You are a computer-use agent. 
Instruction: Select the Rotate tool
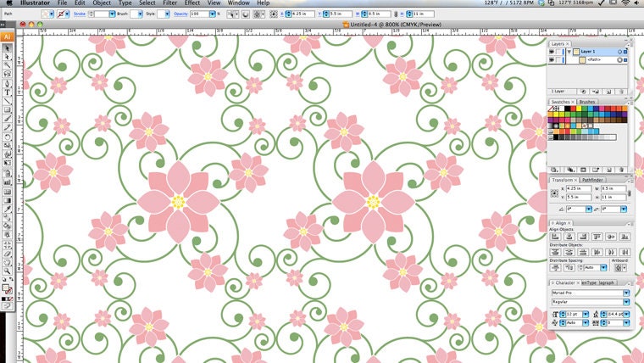point(7,137)
